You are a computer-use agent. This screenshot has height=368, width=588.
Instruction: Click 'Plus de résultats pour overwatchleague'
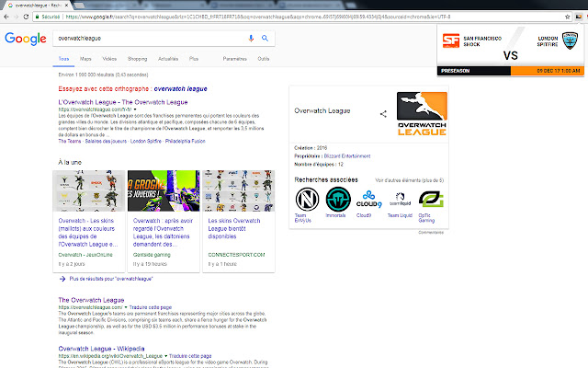111,279
